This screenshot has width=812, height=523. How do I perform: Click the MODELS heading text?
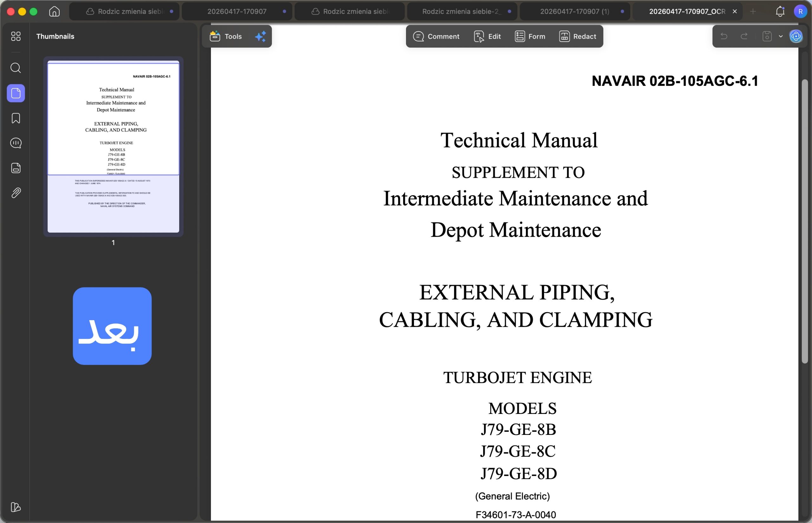click(x=522, y=408)
